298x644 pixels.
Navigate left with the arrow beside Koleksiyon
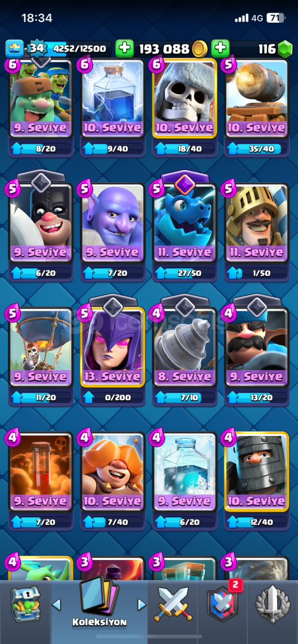[x=57, y=604]
